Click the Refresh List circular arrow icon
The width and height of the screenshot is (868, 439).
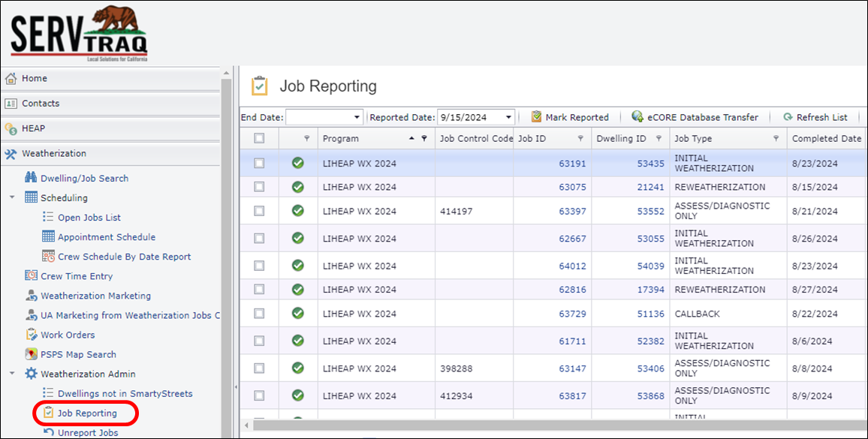(788, 117)
